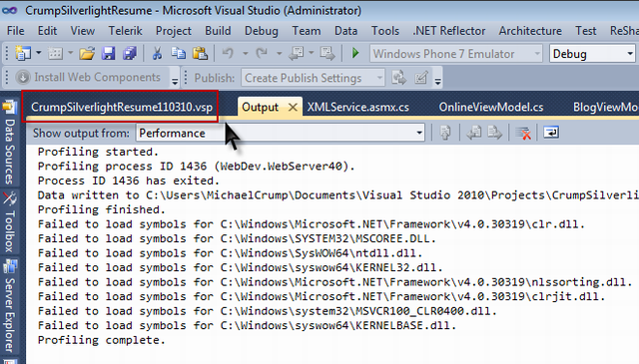Image resolution: width=639 pixels, height=364 pixels.
Task: Save the current file with the Save icon
Action: point(109,53)
